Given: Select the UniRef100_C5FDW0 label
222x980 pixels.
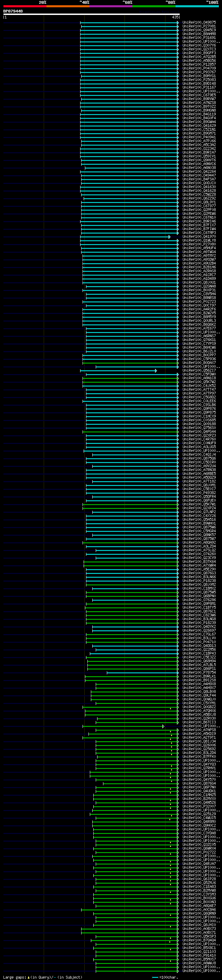Looking at the screenshot, I should point(199,374).
